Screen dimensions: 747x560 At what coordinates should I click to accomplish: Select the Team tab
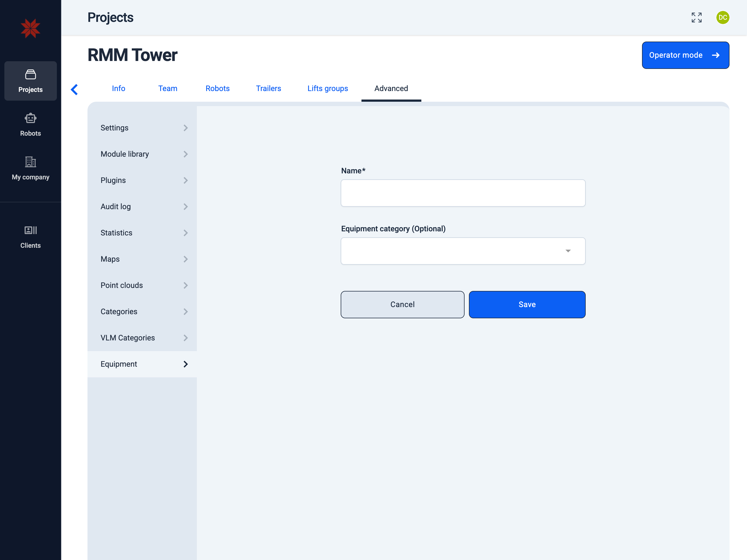(x=168, y=88)
